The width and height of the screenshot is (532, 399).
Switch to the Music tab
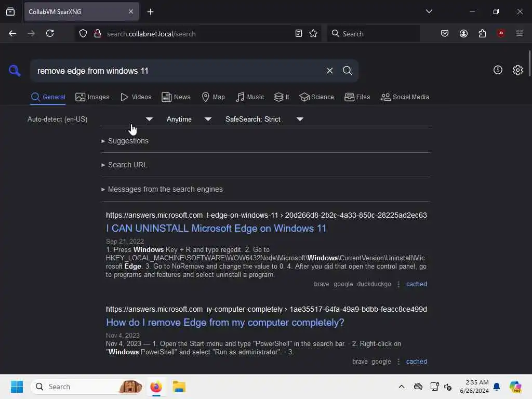(x=250, y=97)
